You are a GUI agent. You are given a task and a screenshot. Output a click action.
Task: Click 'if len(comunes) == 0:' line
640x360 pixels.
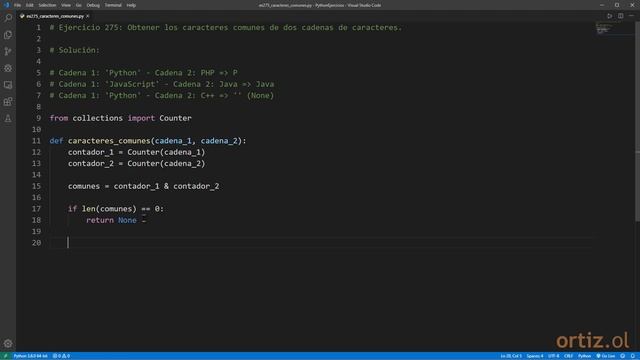116,209
